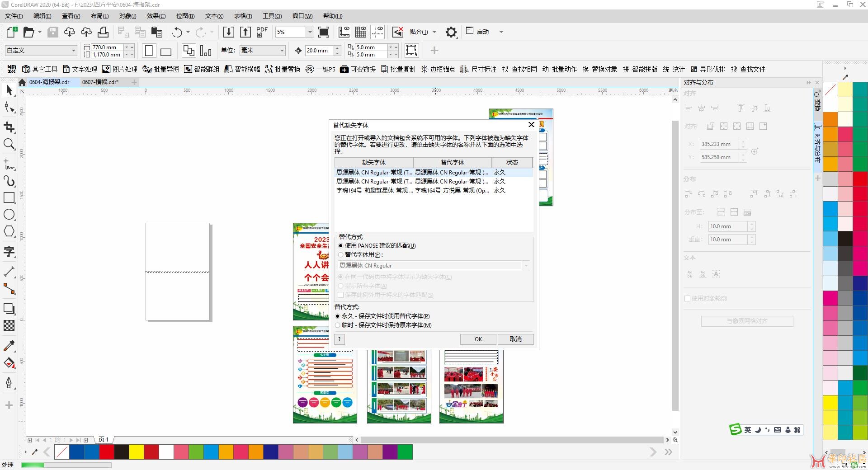This screenshot has height=470, width=868.
Task: Select the permanent substitution radio option
Action: 338,316
